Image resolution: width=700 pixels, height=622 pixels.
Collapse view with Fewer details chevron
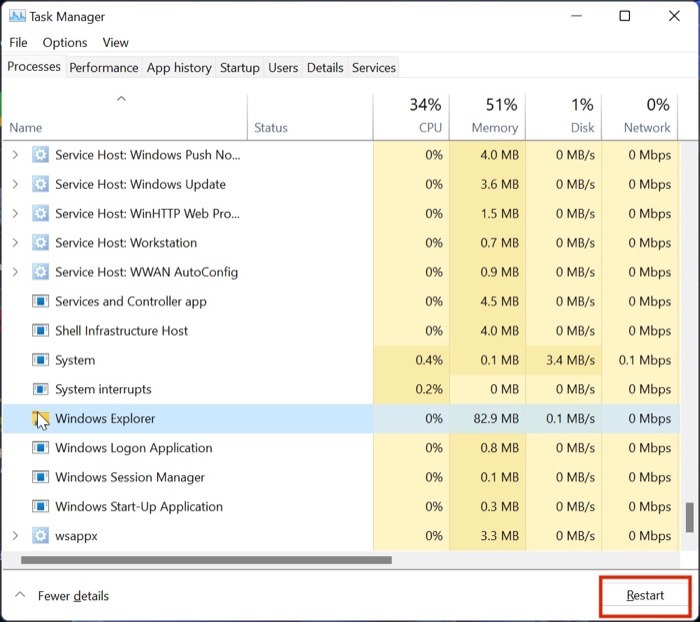click(20, 595)
